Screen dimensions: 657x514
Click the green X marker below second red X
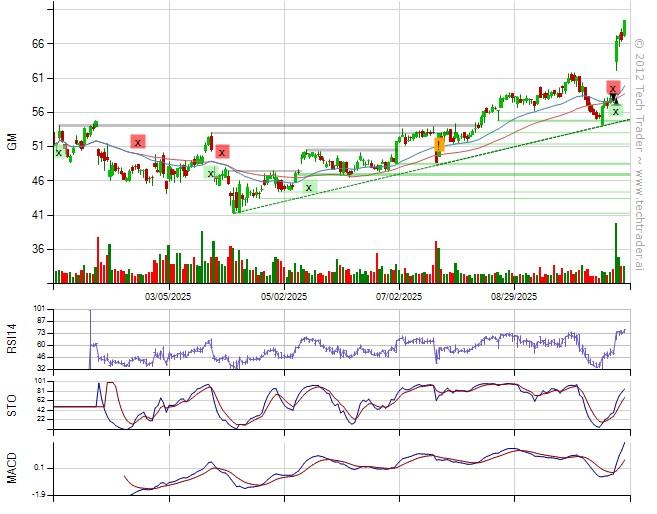[x=211, y=173]
